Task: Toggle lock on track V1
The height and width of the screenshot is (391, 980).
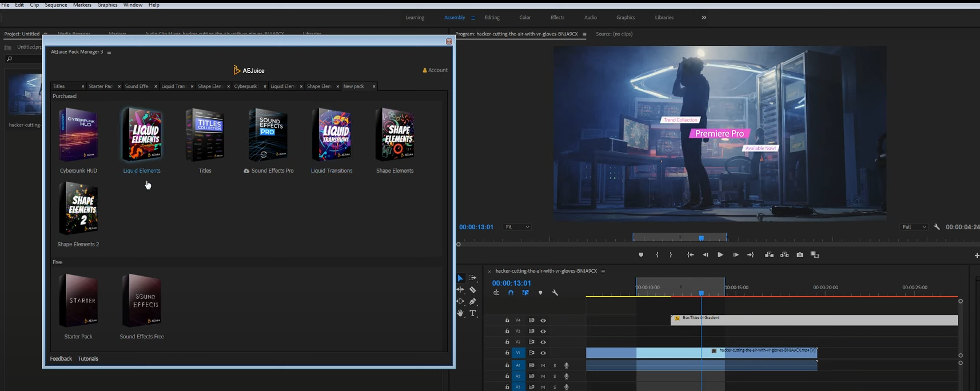Action: pos(507,353)
